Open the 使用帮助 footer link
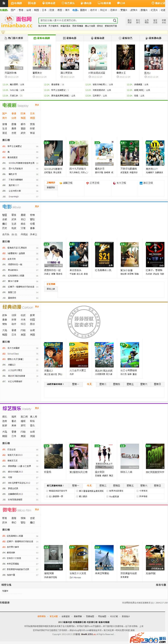 click(42, 616)
